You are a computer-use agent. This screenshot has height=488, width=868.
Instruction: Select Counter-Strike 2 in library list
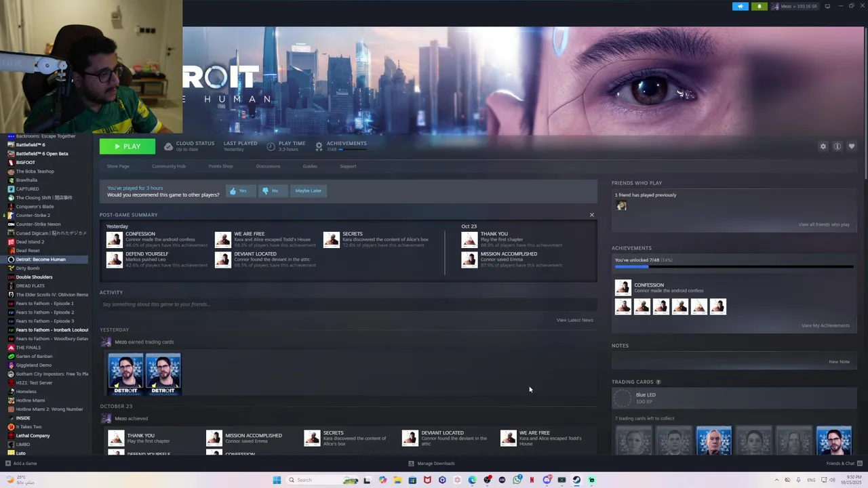point(33,216)
